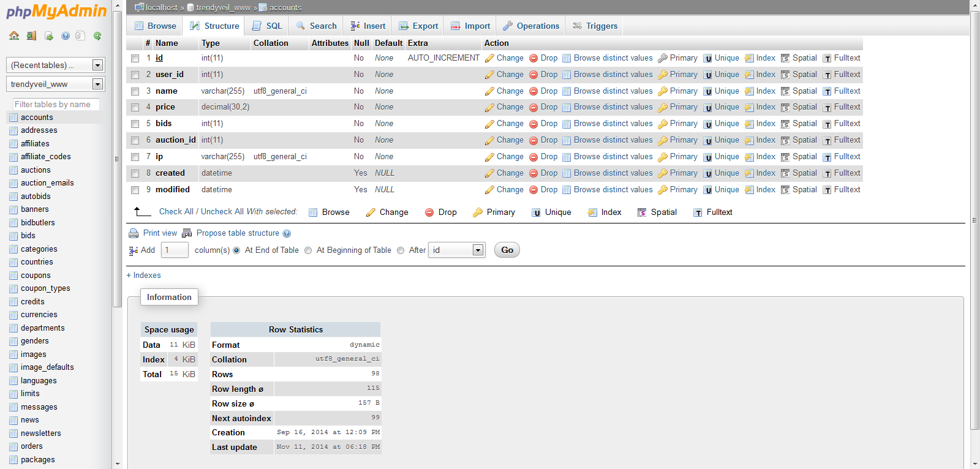Viewport: 980px width, 469px height.
Task: Click the Spatial icon for ip row
Action: (x=785, y=157)
